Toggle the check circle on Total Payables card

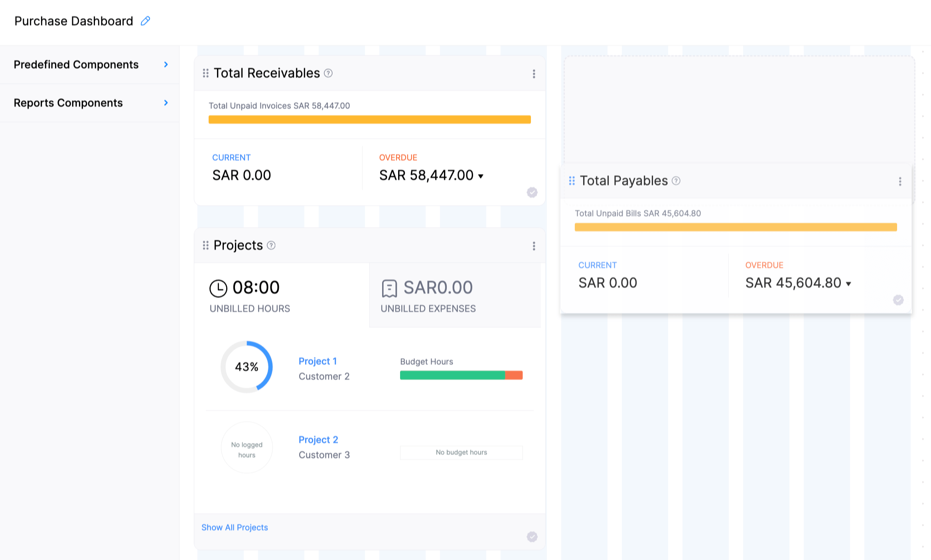(898, 300)
